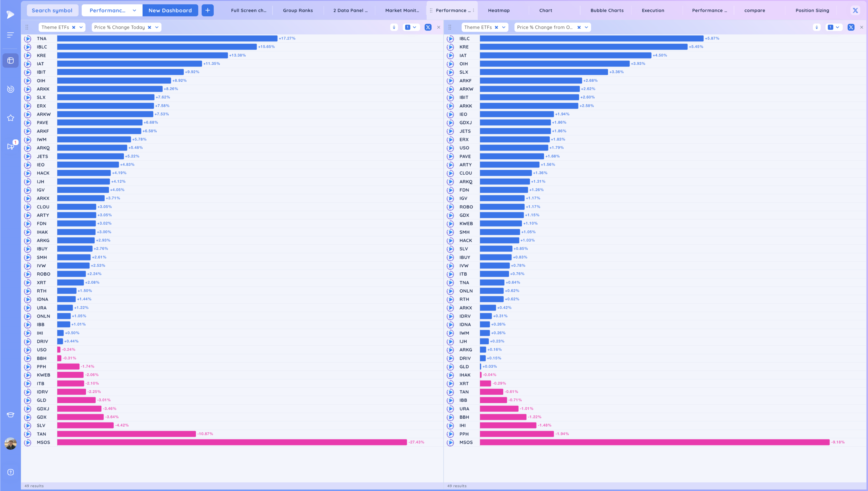Screen dimensions: 868x491
Task: Toggle sort order arrows in right panel
Action: 816,27
